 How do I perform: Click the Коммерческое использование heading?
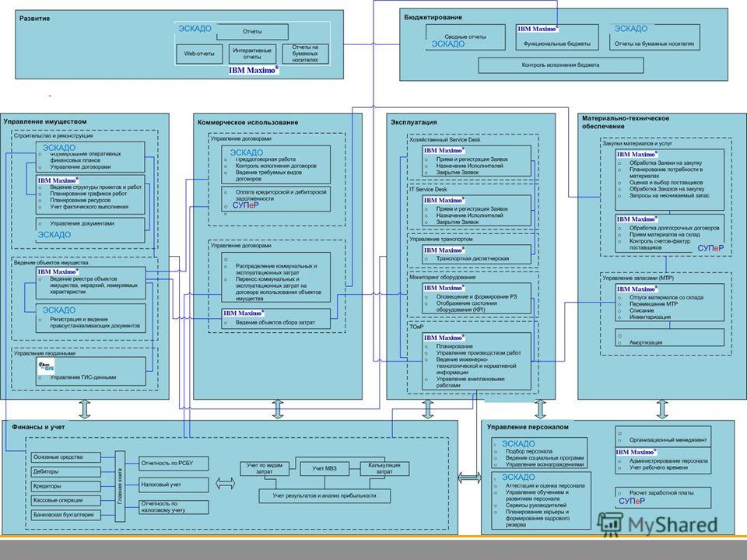coord(247,122)
